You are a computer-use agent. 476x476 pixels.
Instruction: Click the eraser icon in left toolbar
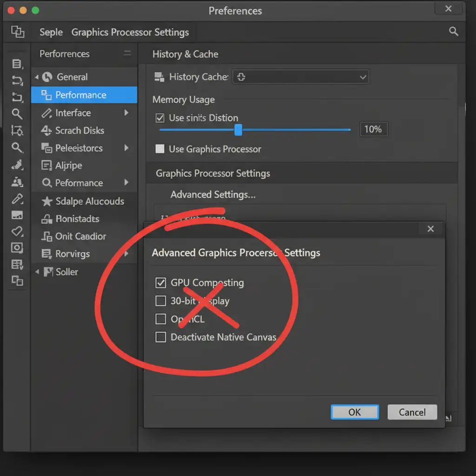[x=17, y=231]
